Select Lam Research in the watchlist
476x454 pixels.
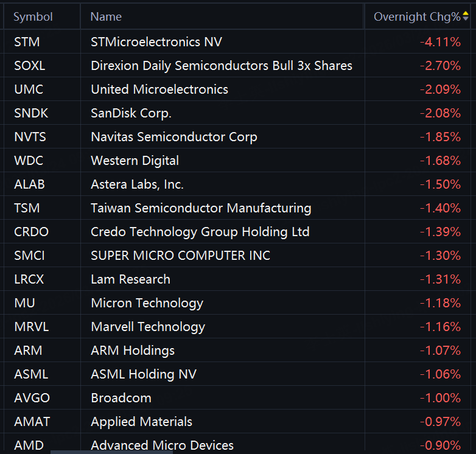point(130,279)
